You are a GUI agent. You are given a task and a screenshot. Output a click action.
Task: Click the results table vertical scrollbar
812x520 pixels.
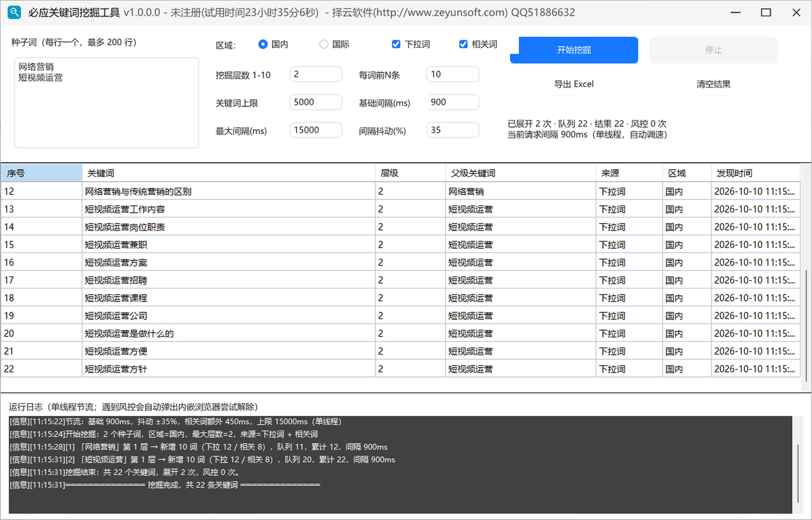click(806, 326)
